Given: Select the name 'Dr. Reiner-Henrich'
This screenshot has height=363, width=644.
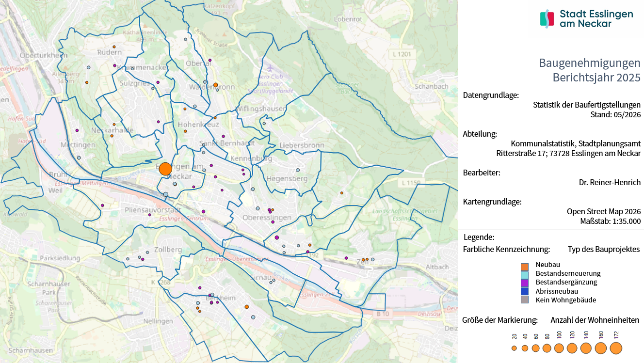Looking at the screenshot, I should pyautogui.click(x=610, y=182).
